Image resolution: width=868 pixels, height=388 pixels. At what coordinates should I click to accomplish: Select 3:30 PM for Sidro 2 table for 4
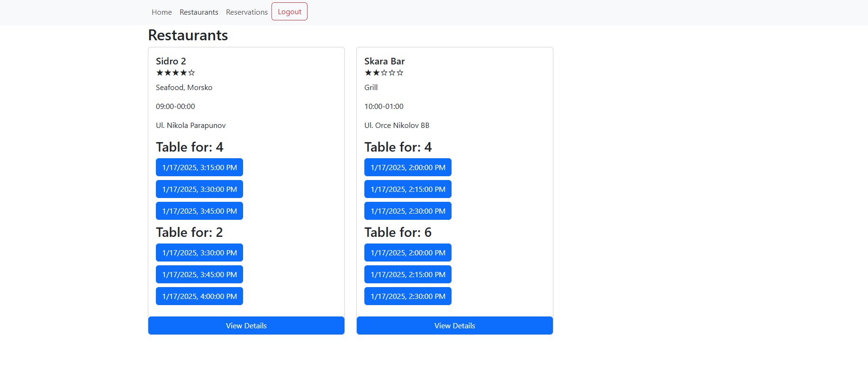(x=199, y=189)
